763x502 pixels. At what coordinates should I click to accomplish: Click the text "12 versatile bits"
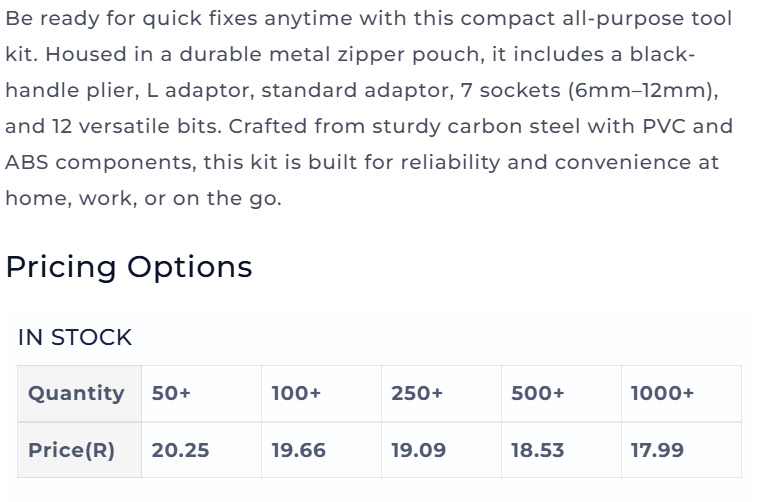pyautogui.click(x=136, y=126)
